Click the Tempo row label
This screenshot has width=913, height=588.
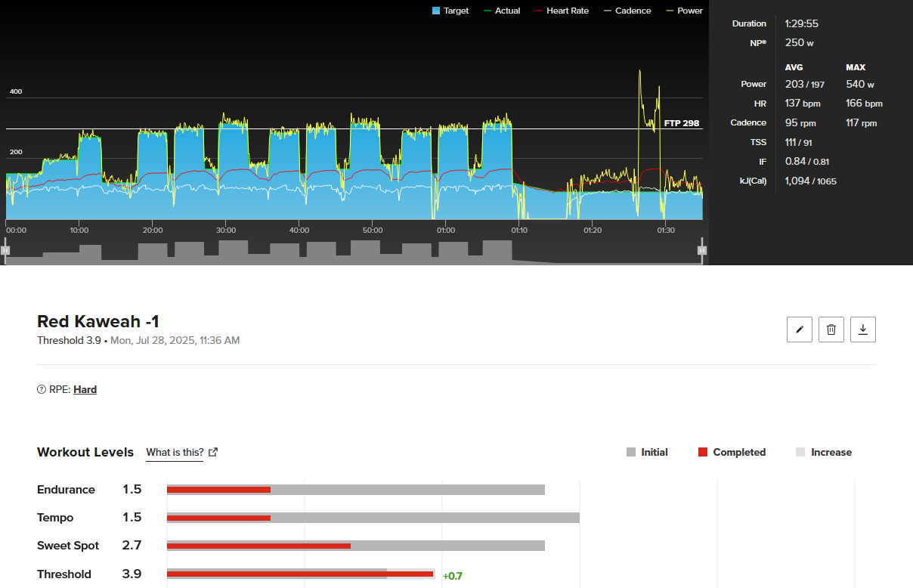55,518
